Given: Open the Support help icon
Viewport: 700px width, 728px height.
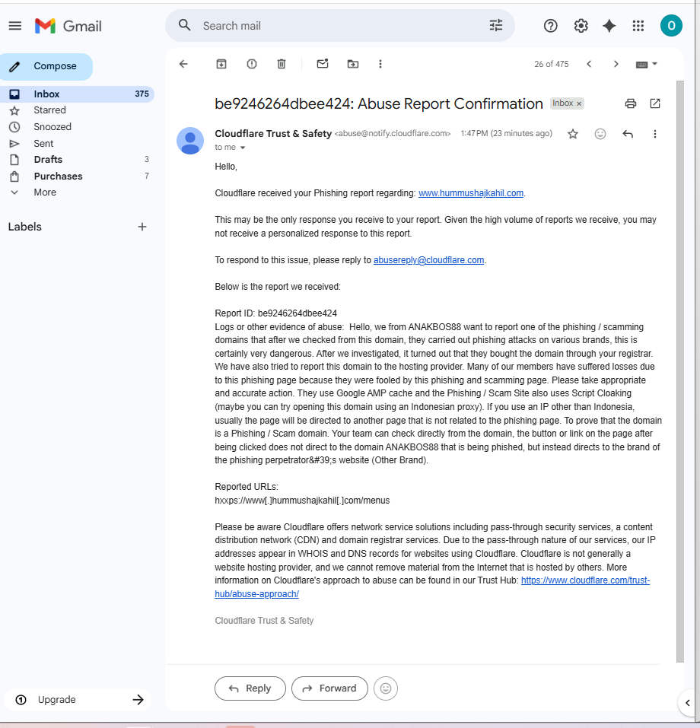Looking at the screenshot, I should click(550, 26).
